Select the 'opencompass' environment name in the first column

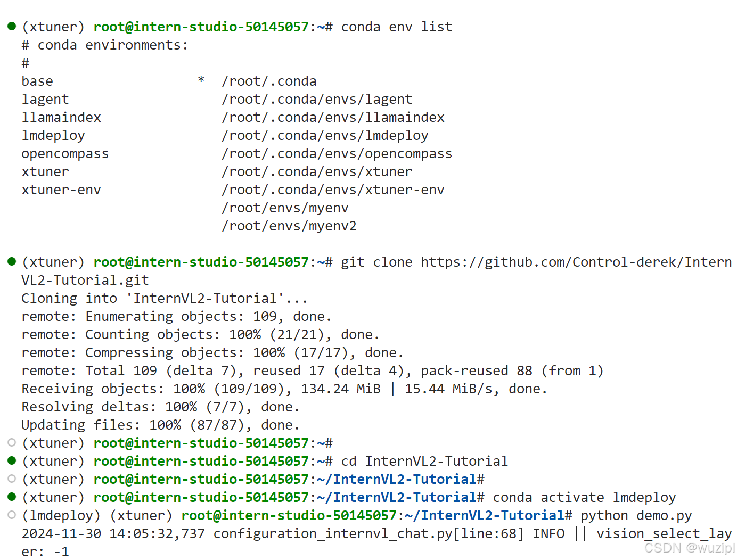point(65,153)
